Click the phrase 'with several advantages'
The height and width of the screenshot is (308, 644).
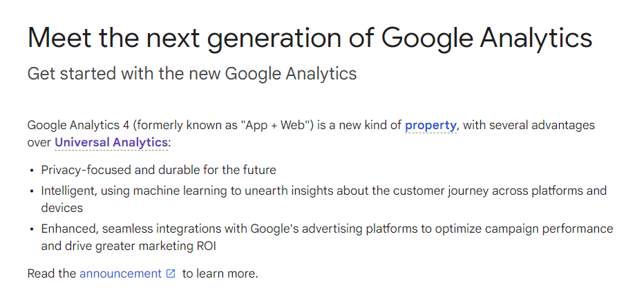[529, 125]
